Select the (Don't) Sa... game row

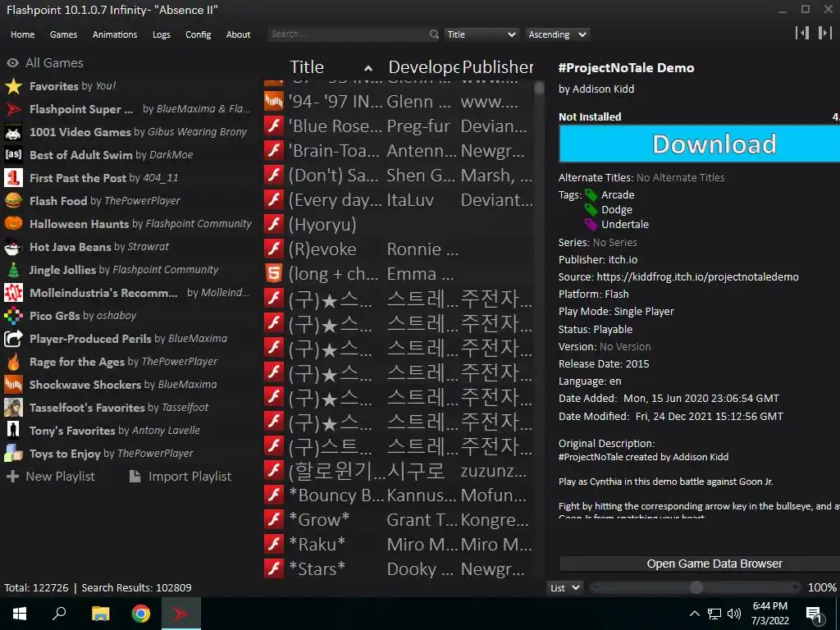(x=399, y=176)
